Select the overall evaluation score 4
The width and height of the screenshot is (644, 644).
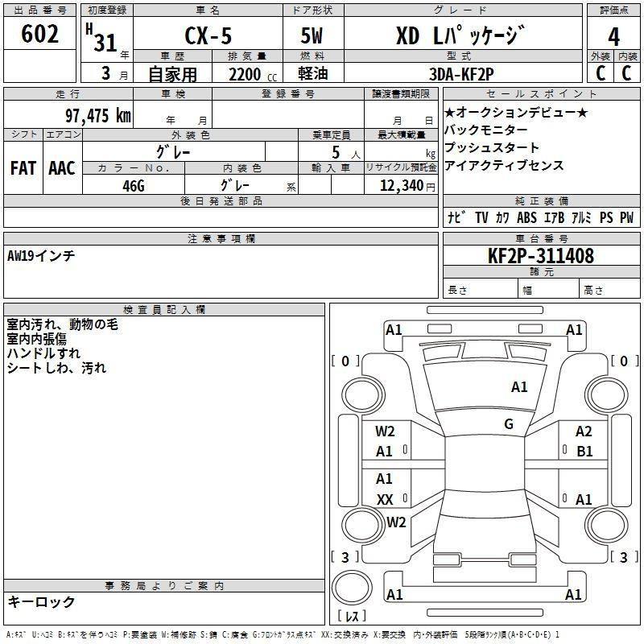point(613,37)
